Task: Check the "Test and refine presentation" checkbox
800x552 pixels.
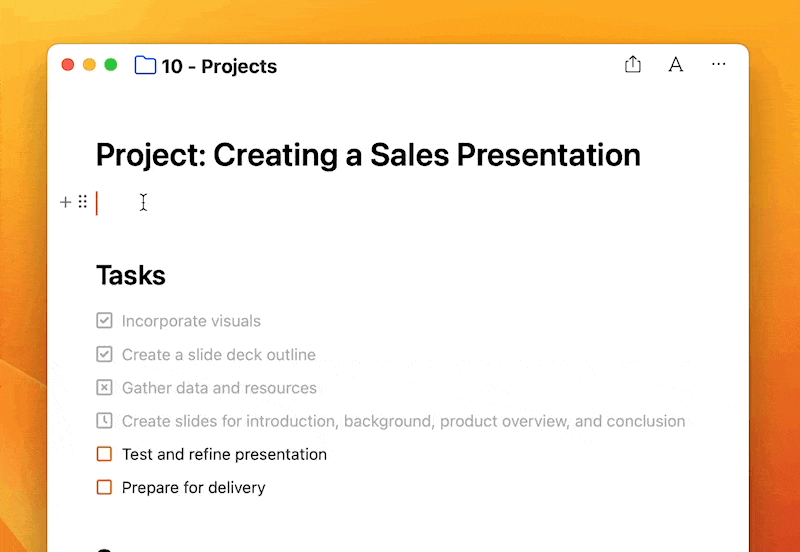Action: 104,454
